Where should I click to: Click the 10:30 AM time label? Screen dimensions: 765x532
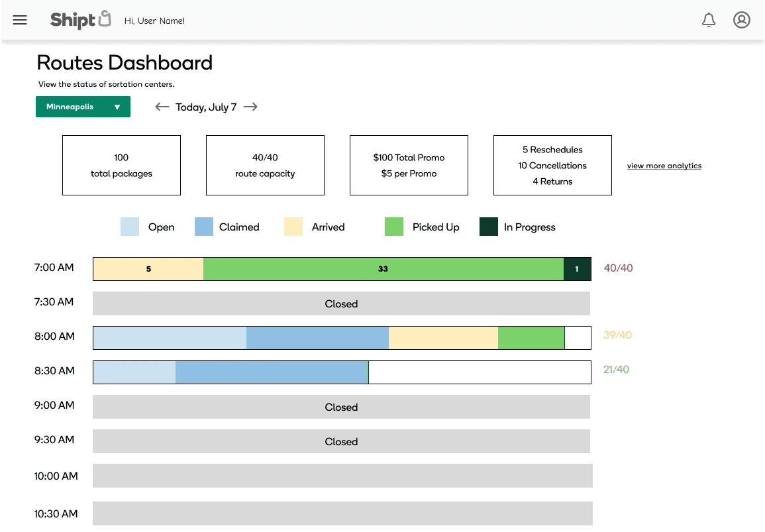(x=56, y=514)
